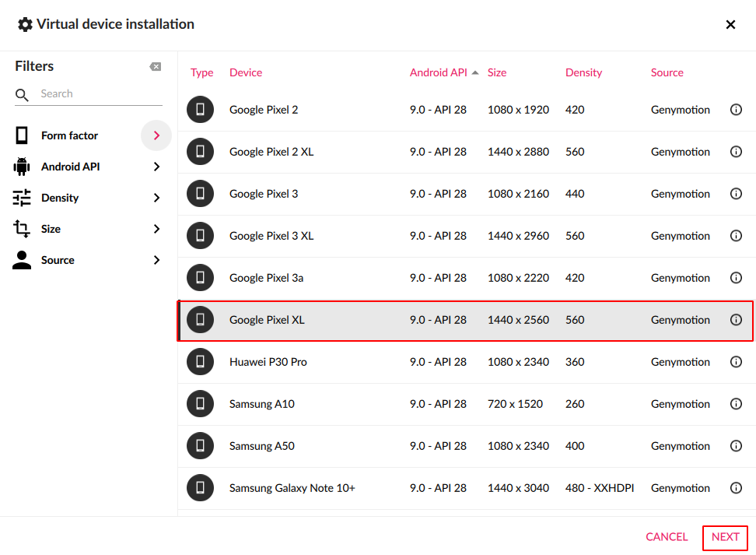
Task: Click the phone type icon for Google Pixel 2
Action: (200, 110)
